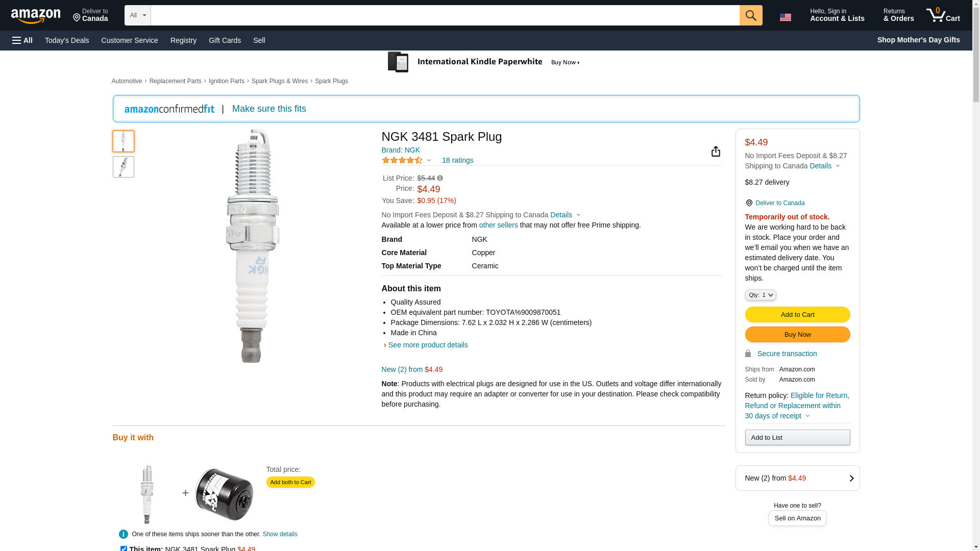Toggle the 'This item' NGK checkbox
The width and height of the screenshot is (980, 551).
pyautogui.click(x=124, y=548)
